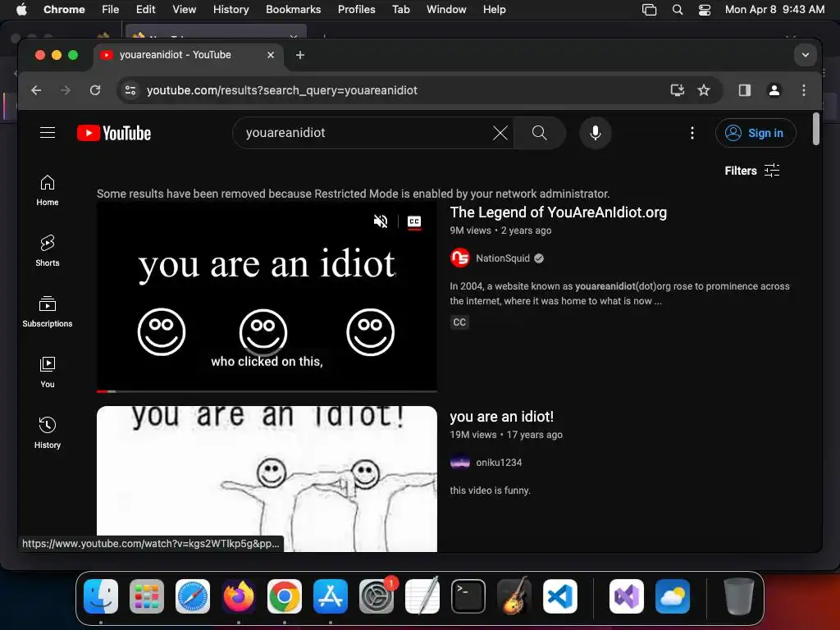Open the File menu in the menu bar

[111, 9]
